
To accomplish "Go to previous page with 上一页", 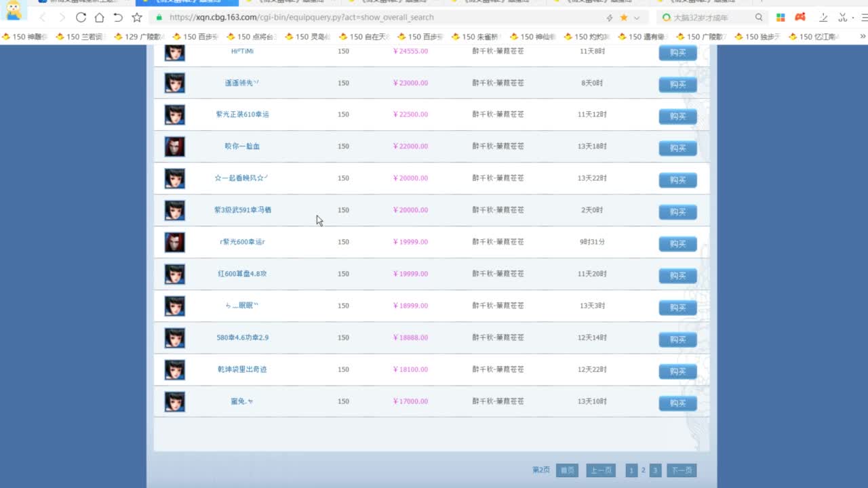I will (x=600, y=470).
